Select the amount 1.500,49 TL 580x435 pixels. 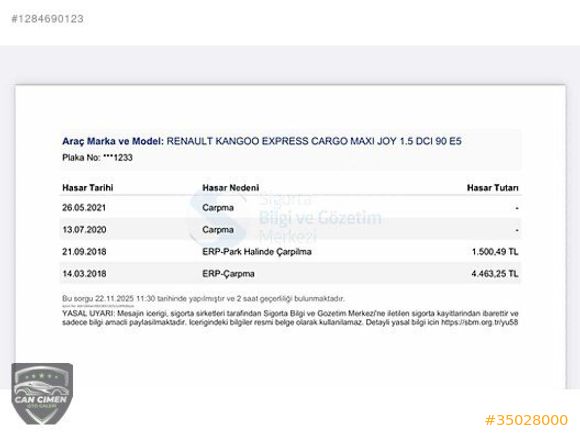[495, 252]
